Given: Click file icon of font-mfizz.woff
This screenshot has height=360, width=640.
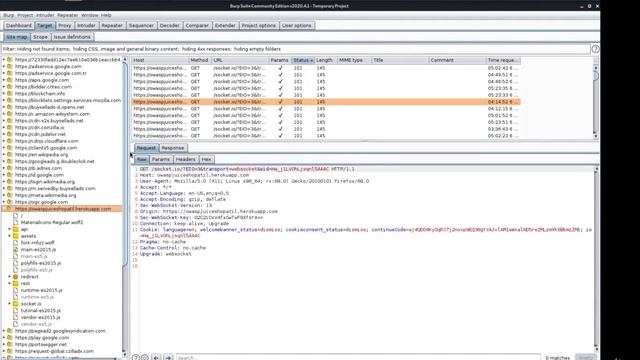Looking at the screenshot, I should point(16,243).
